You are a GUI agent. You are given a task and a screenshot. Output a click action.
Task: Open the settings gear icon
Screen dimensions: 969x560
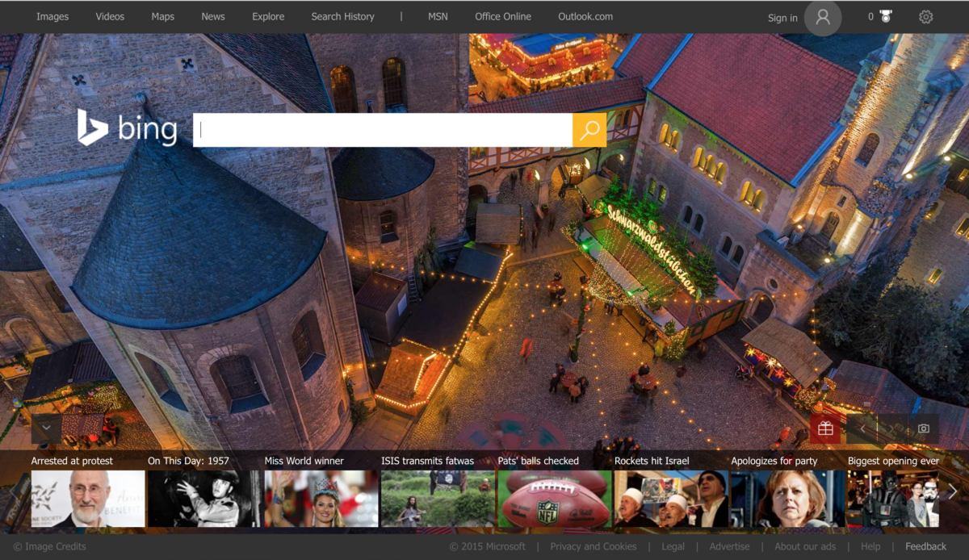(926, 17)
